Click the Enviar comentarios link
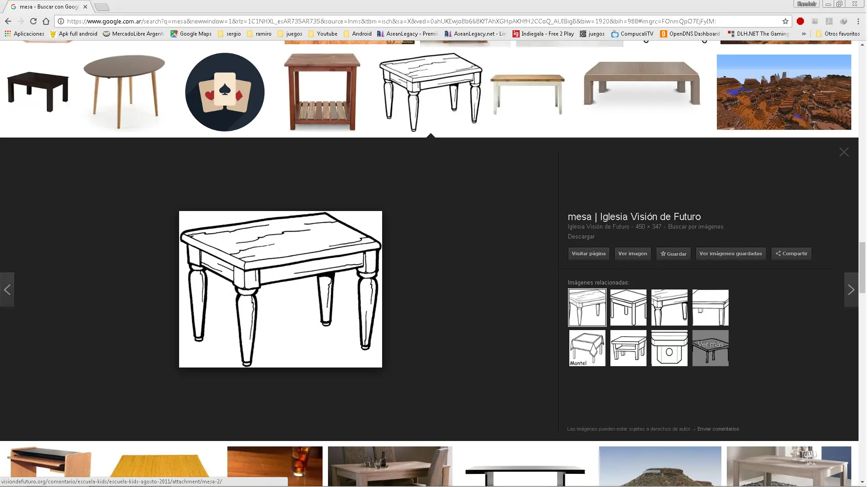 (x=718, y=429)
